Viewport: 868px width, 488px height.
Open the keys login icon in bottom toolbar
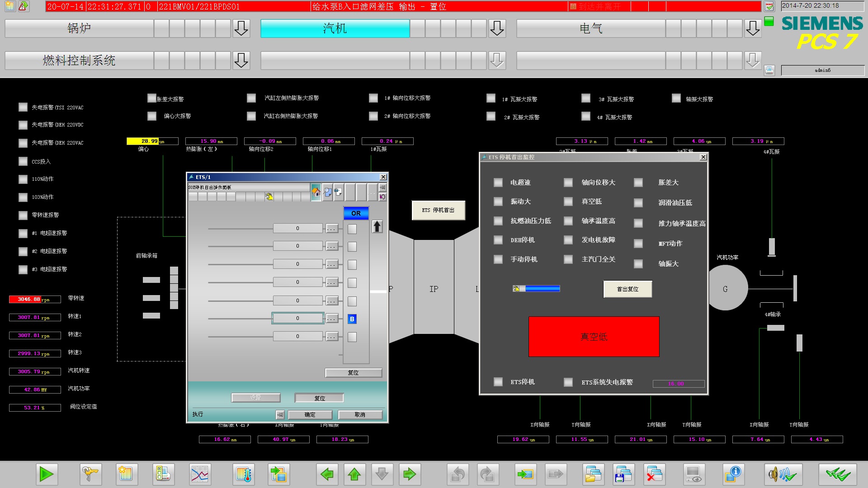point(90,474)
